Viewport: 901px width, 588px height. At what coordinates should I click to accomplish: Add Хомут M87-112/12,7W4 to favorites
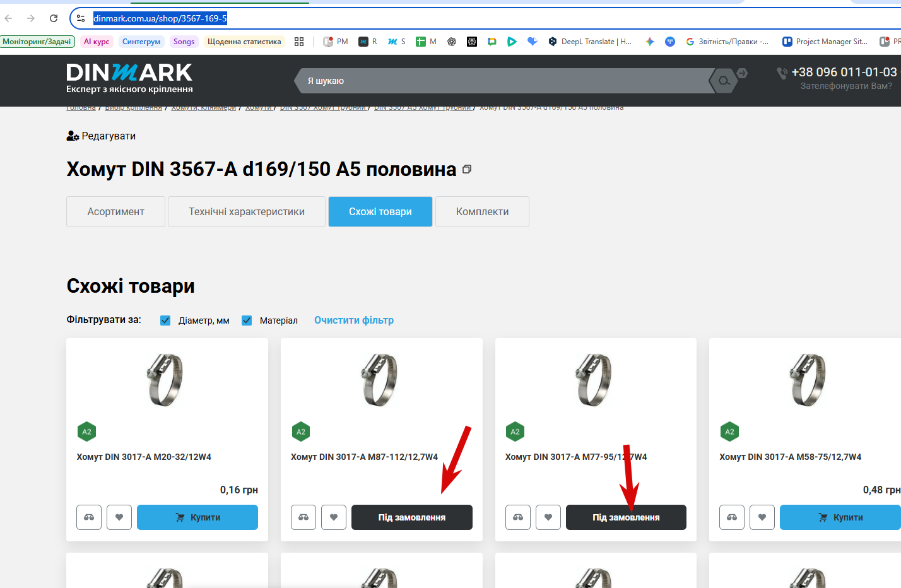(334, 517)
